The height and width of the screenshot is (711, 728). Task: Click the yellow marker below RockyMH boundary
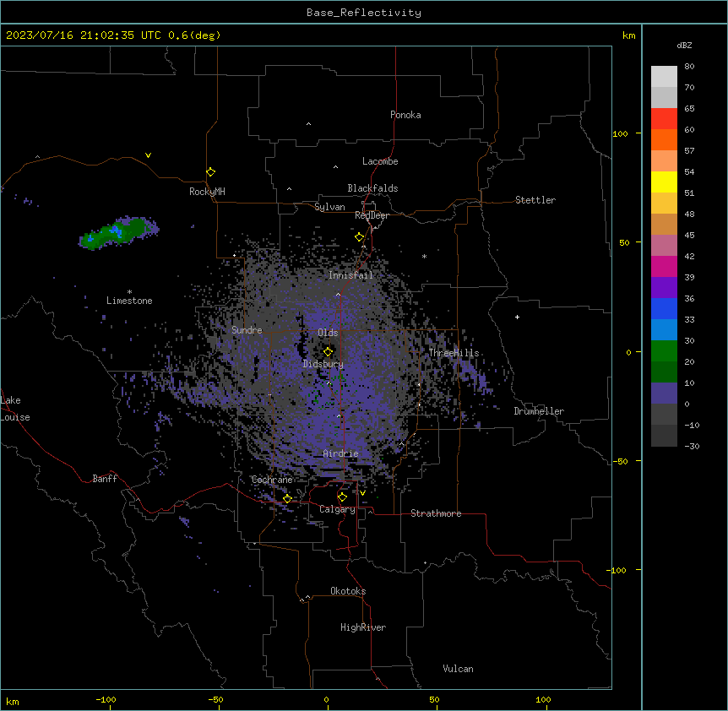point(211,171)
